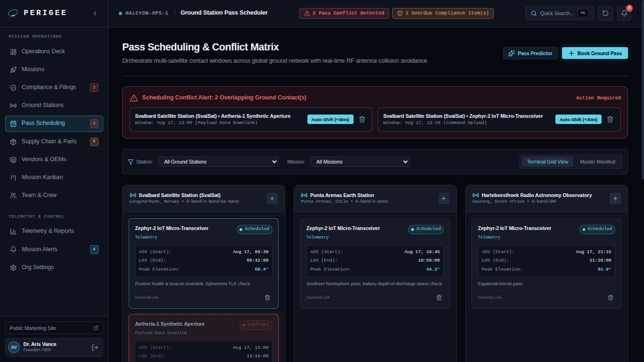Screen dimensions: 644x362
Task: Open notifications bell in the top bar
Action: pos(624,13)
